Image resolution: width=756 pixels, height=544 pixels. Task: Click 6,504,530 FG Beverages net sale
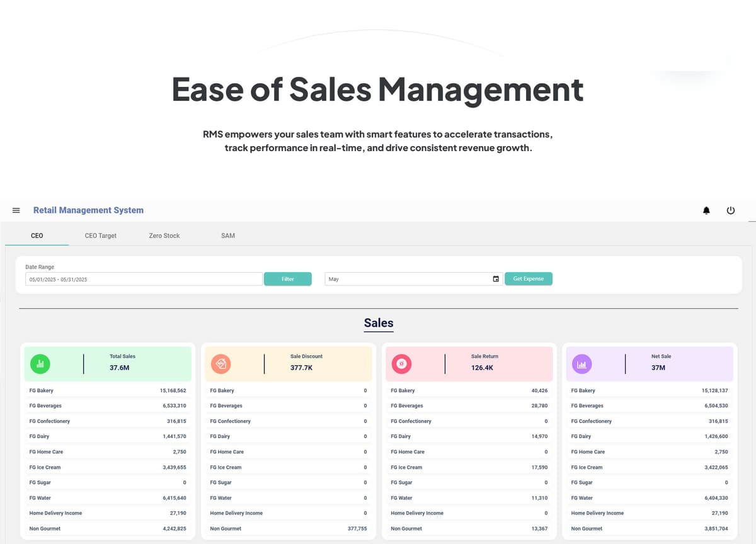coord(716,406)
